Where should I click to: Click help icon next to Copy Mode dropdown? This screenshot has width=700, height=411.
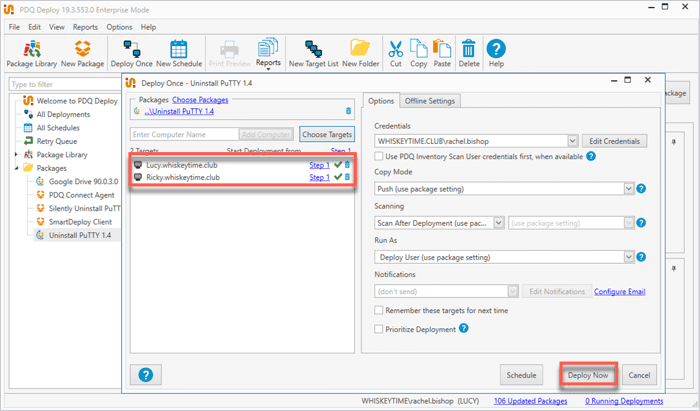point(641,189)
